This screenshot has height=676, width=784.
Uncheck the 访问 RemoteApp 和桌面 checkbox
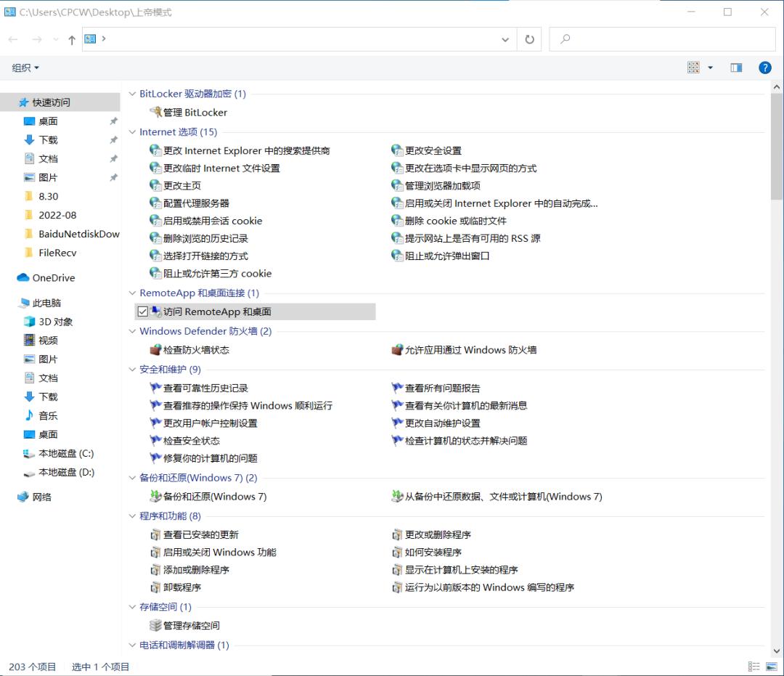143,311
